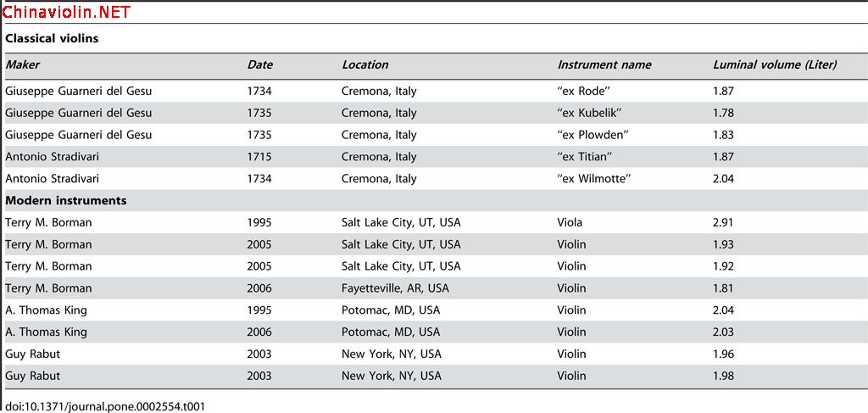Click the Location column header
The image size is (868, 413).
point(364,64)
